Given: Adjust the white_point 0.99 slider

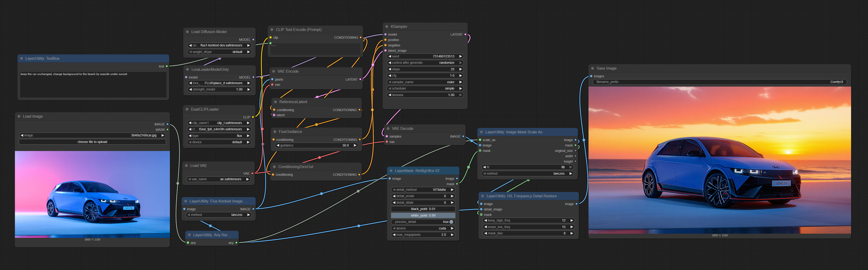Looking at the screenshot, I should 423,215.
